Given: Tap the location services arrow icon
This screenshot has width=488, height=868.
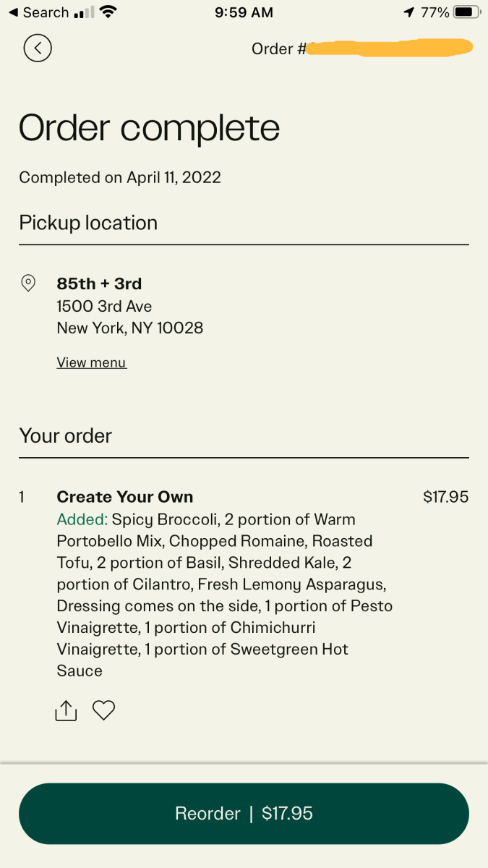Looking at the screenshot, I should click(x=409, y=12).
